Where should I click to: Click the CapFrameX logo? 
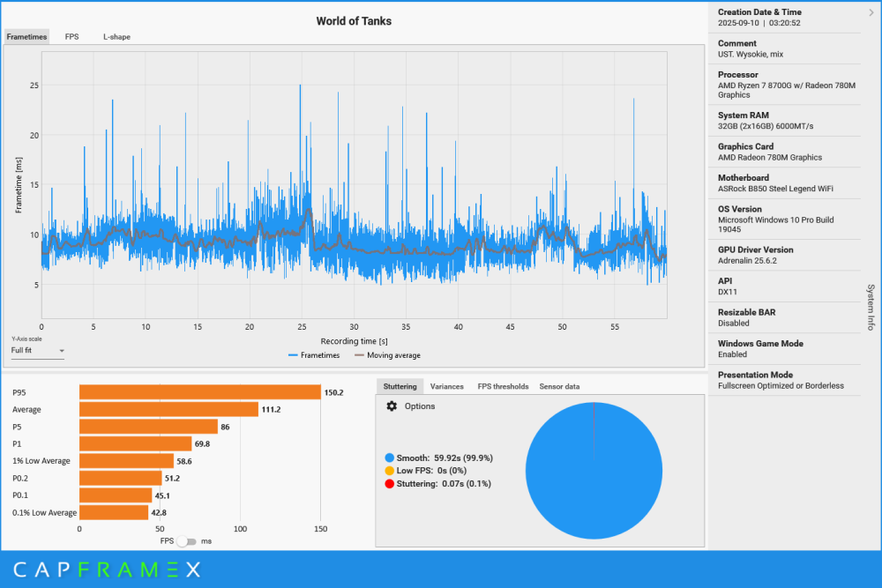click(x=107, y=570)
